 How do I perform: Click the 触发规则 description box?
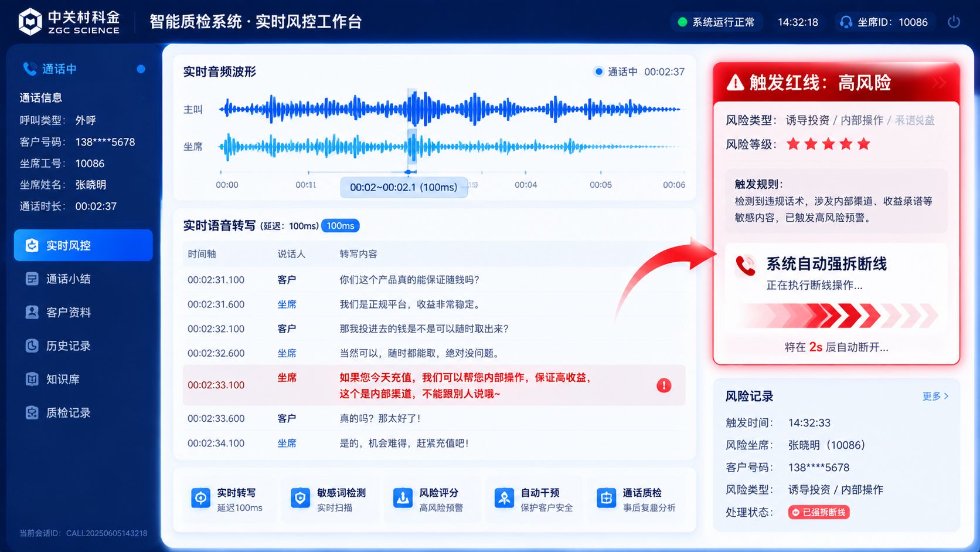(836, 201)
